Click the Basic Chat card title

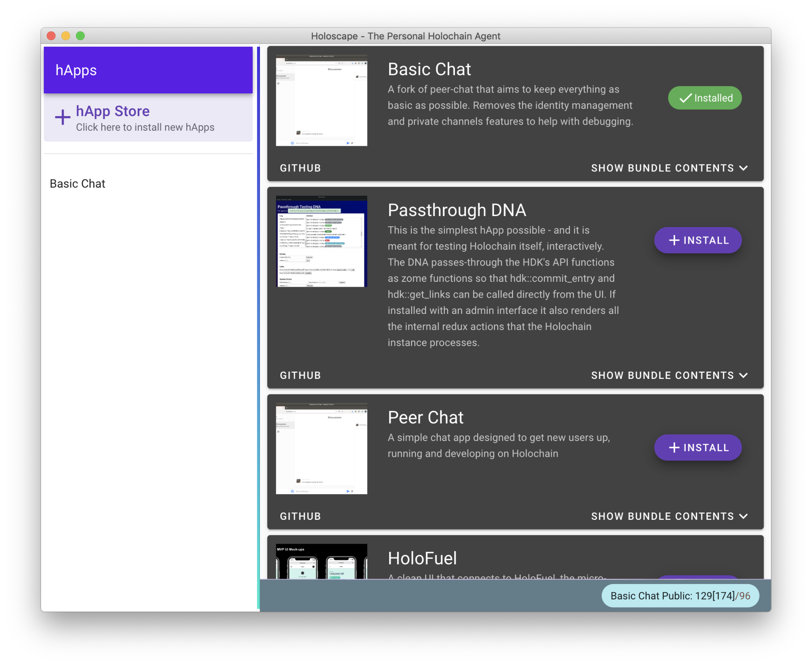coord(429,69)
